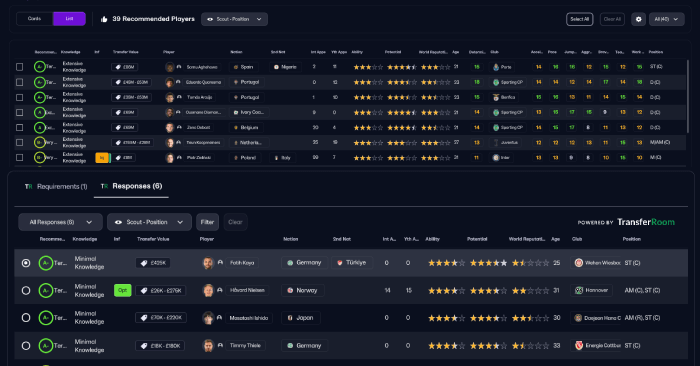
Task: Open the All (40) dropdown
Action: click(667, 19)
